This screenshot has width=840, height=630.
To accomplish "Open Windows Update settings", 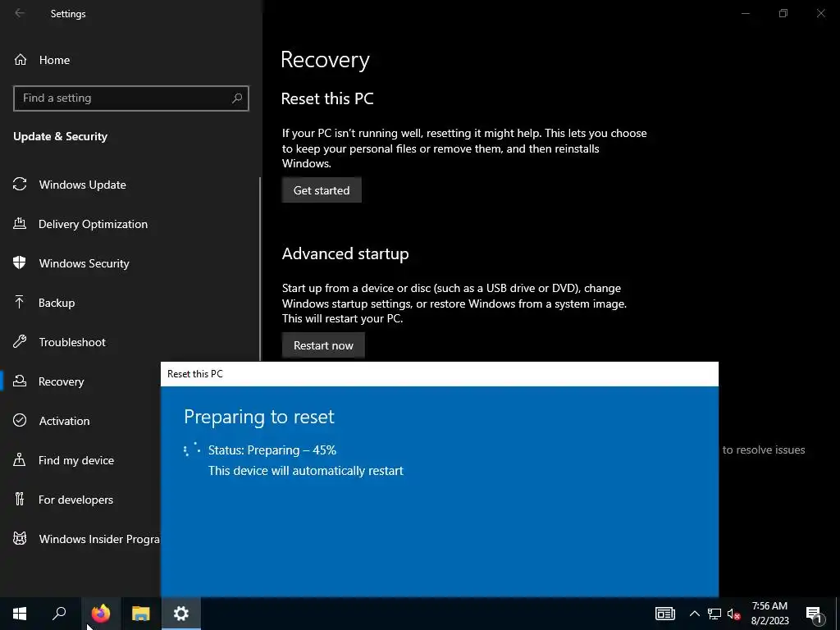I will (83, 185).
